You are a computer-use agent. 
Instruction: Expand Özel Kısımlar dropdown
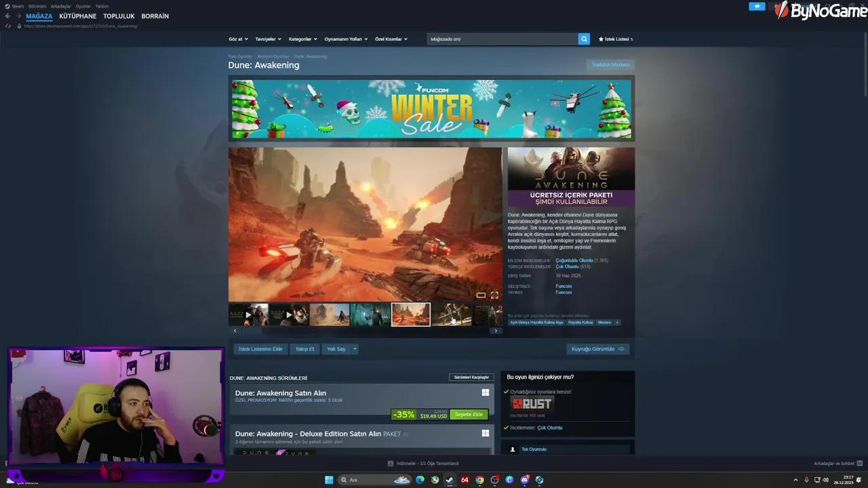(391, 39)
